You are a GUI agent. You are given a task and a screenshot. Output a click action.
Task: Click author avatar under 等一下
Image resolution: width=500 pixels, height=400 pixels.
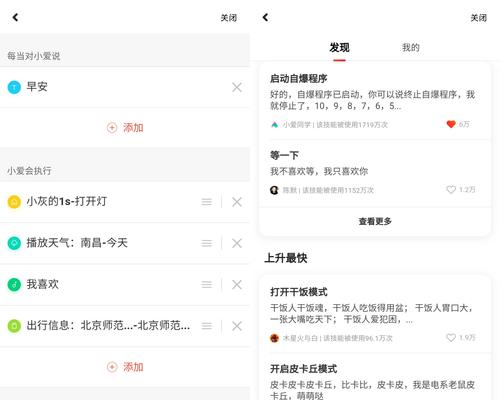point(274,190)
